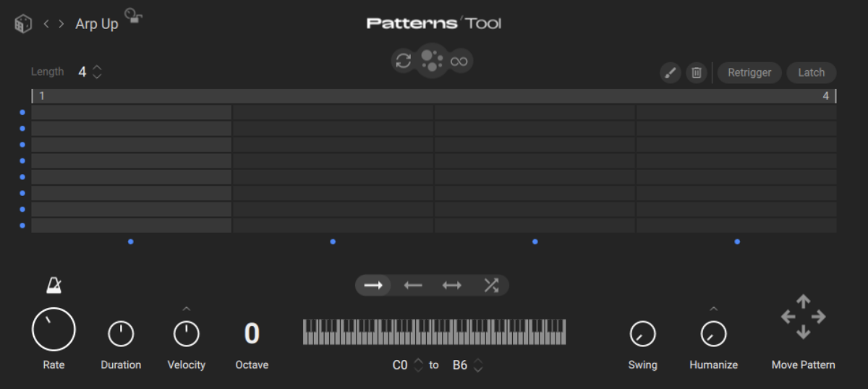Select ping-pong bidirectional arrow
This screenshot has height=389, width=868.
point(452,286)
